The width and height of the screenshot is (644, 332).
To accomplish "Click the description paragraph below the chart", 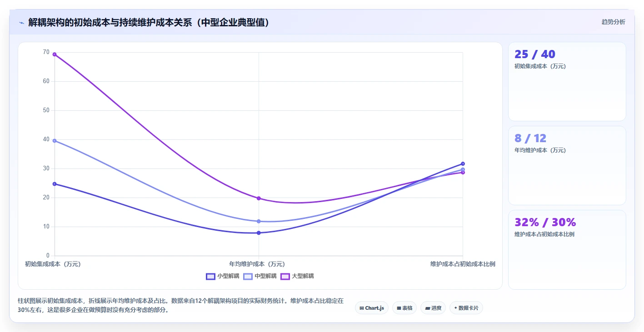I will coord(180,306).
